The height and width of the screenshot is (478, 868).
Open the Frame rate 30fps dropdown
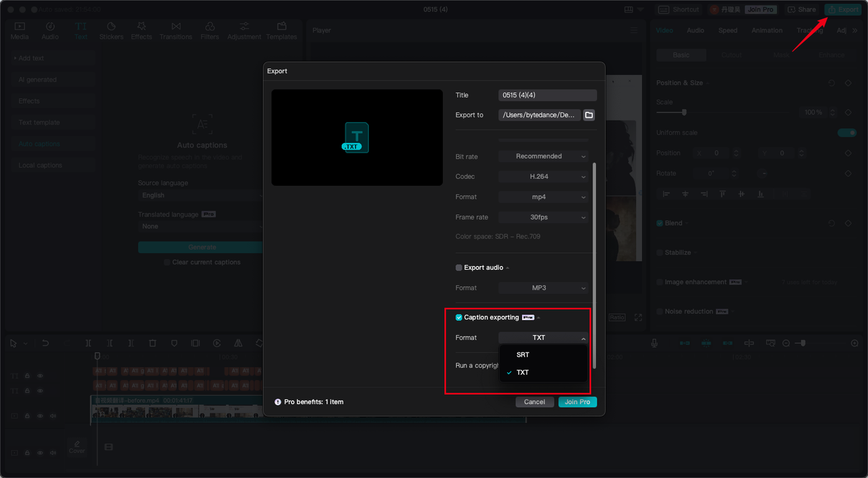tap(543, 218)
